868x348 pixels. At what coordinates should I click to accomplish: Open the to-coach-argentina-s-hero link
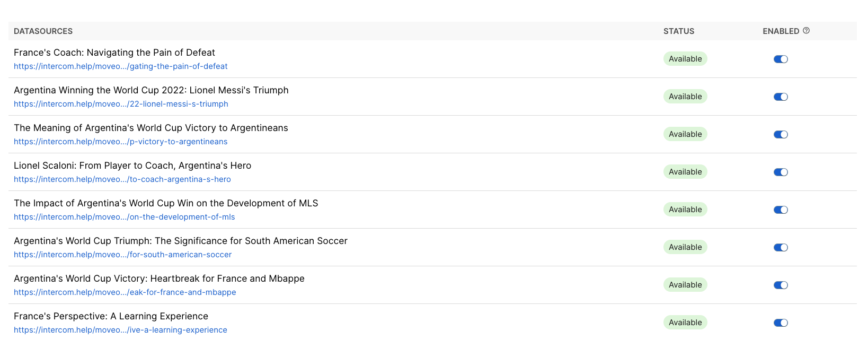(122, 179)
